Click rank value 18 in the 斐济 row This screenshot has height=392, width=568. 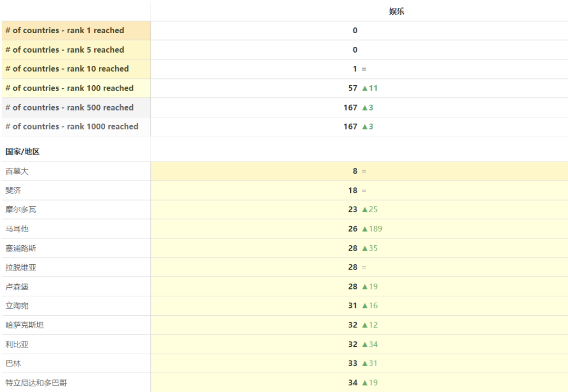pos(353,190)
